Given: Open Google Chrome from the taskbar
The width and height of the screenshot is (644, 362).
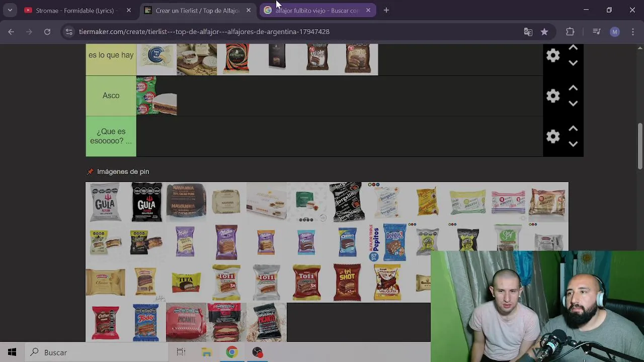Looking at the screenshot, I should click(x=232, y=352).
